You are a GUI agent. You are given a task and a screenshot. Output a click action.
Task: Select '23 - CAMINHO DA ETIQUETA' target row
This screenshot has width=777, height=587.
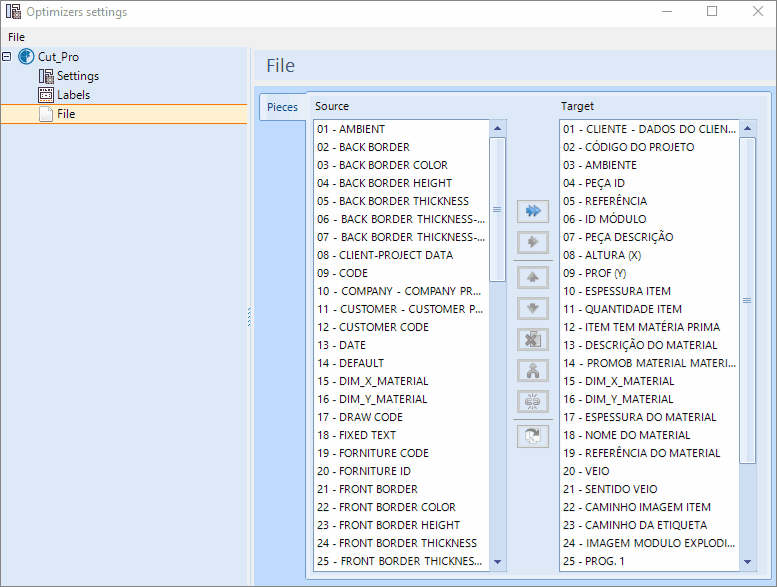pos(650,525)
